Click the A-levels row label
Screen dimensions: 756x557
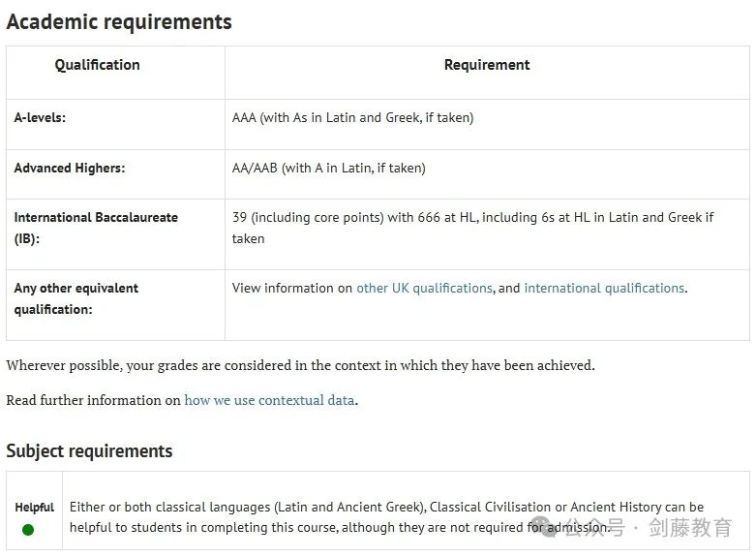point(40,118)
